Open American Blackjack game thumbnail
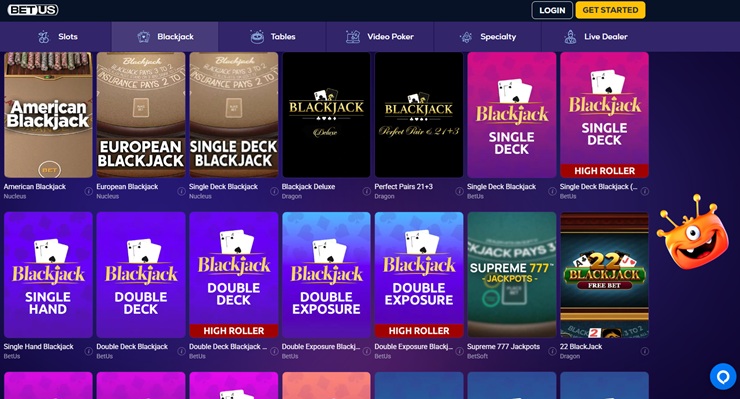The image size is (740, 399). point(48,115)
